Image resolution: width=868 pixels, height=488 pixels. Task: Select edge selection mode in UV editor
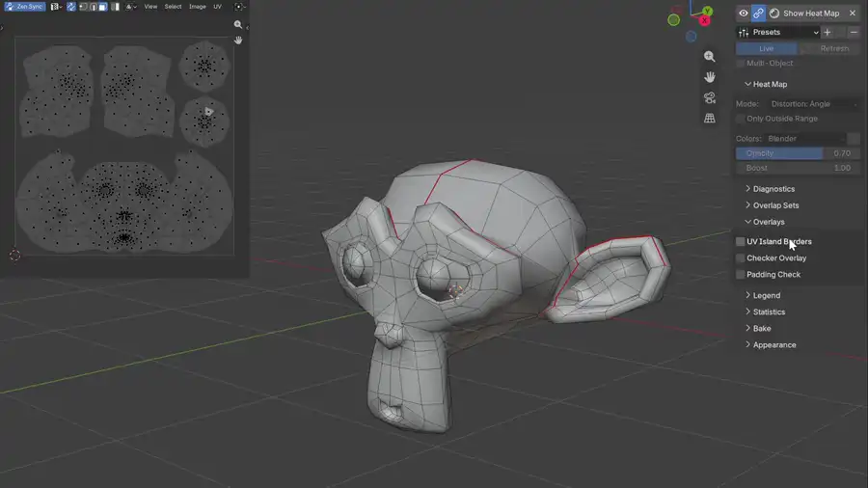[94, 7]
